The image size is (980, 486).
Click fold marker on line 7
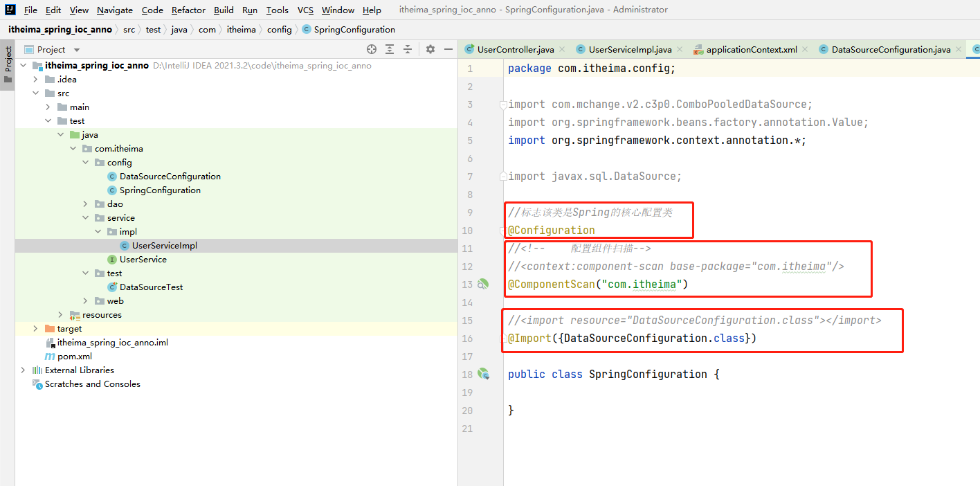coord(504,177)
